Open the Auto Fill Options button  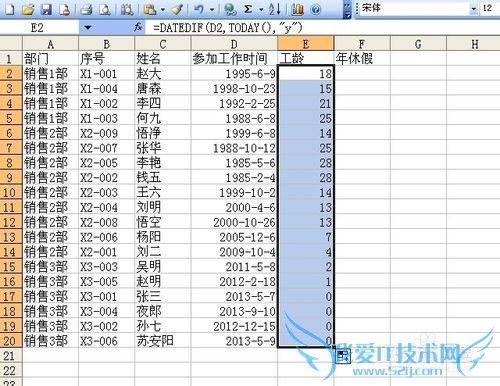click(343, 356)
